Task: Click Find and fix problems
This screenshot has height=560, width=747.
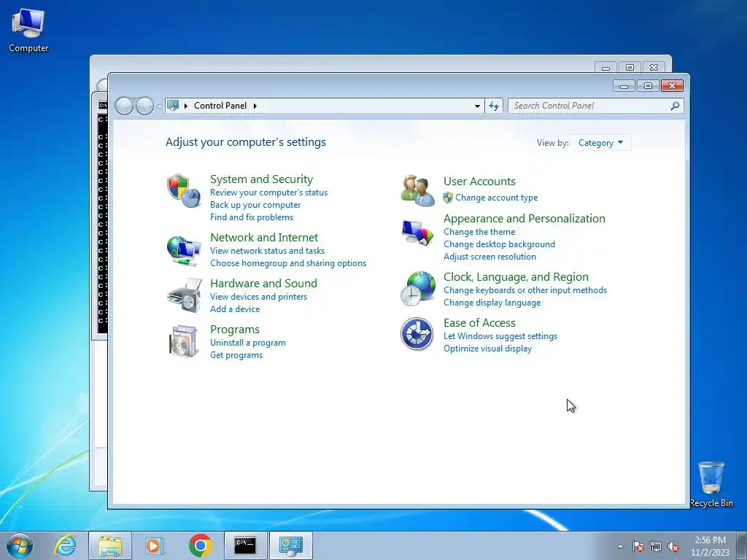Action: (252, 217)
